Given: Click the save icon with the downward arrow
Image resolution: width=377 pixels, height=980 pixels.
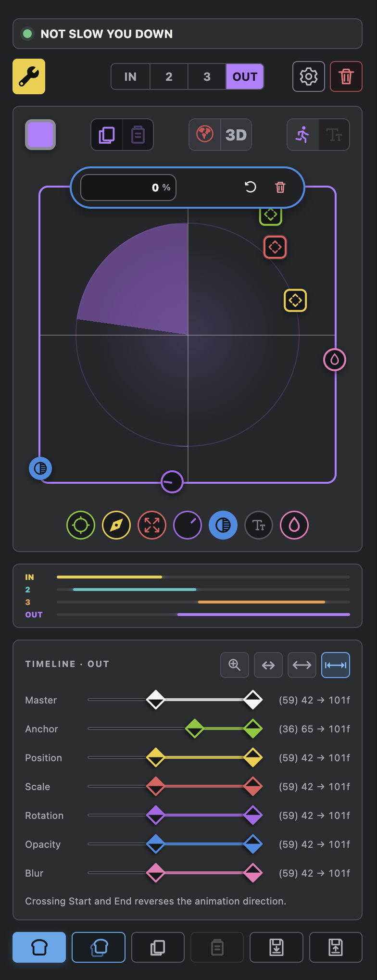Looking at the screenshot, I should pos(276,947).
